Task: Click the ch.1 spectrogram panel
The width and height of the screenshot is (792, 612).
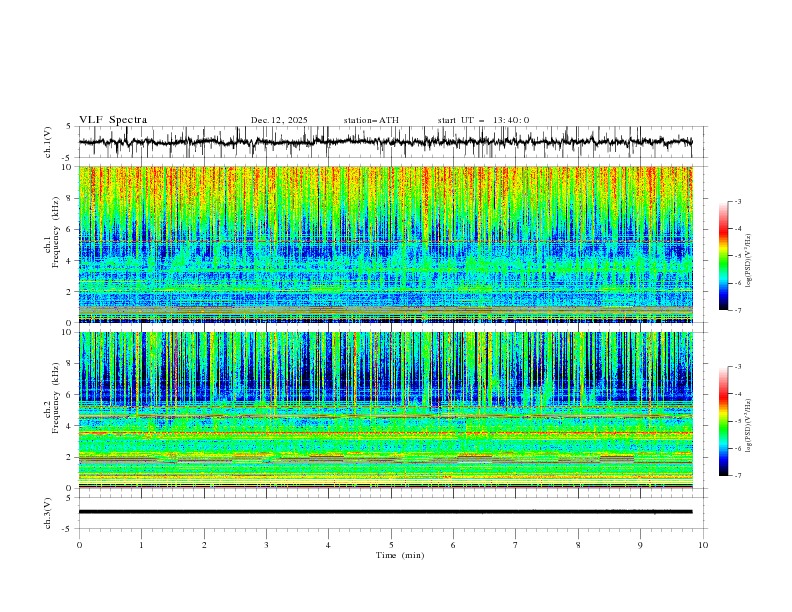Action: click(385, 244)
